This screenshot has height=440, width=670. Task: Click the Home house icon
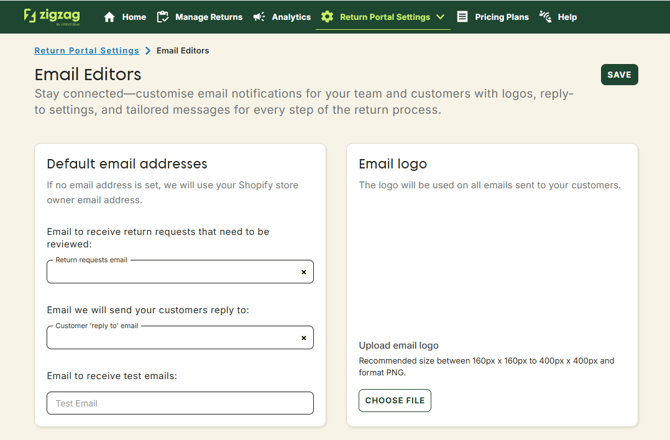click(109, 17)
